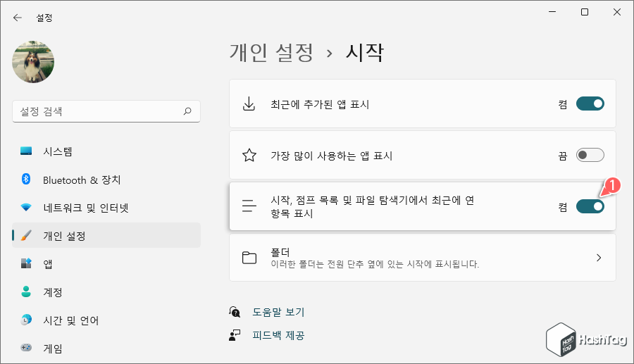Click 도움말 보기 link
Image resolution: width=634 pixels, height=364 pixels.
278,312
